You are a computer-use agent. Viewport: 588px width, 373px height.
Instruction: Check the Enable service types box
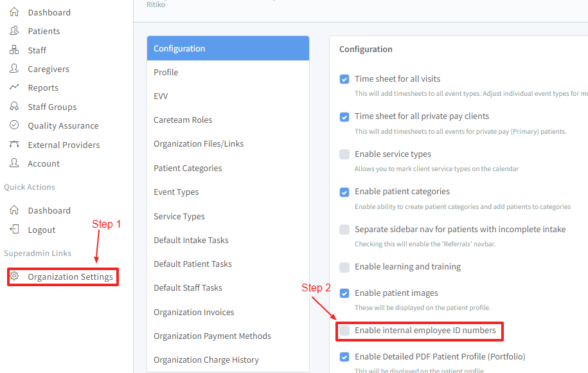344,154
